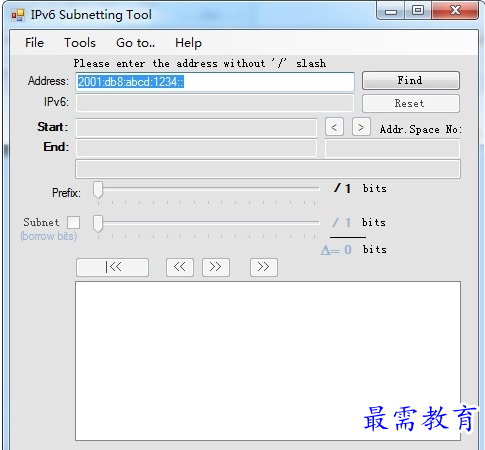Go to previous address space with < button
Image resolution: width=485 pixels, height=450 pixels.
coord(334,127)
